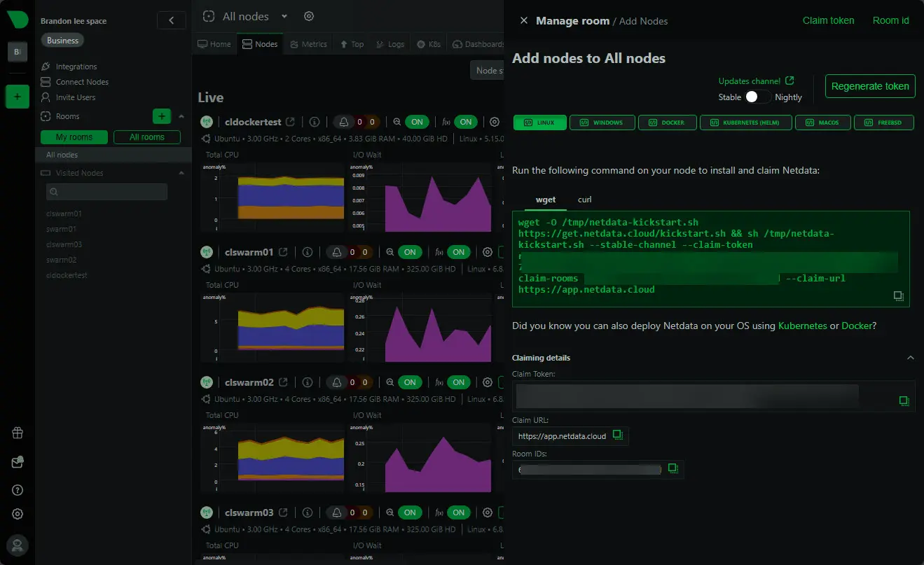Toggle the f(x) ON switch for clswarm01
Viewport: 924px width, 565px height.
coord(459,252)
